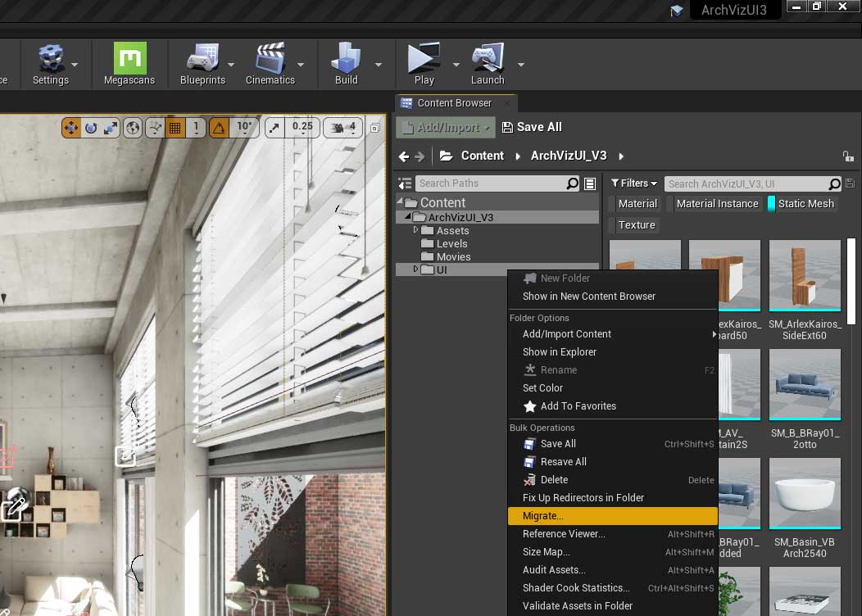This screenshot has height=616, width=862.
Task: Open scale snap value 0.25 dropdown
Action: click(x=302, y=128)
